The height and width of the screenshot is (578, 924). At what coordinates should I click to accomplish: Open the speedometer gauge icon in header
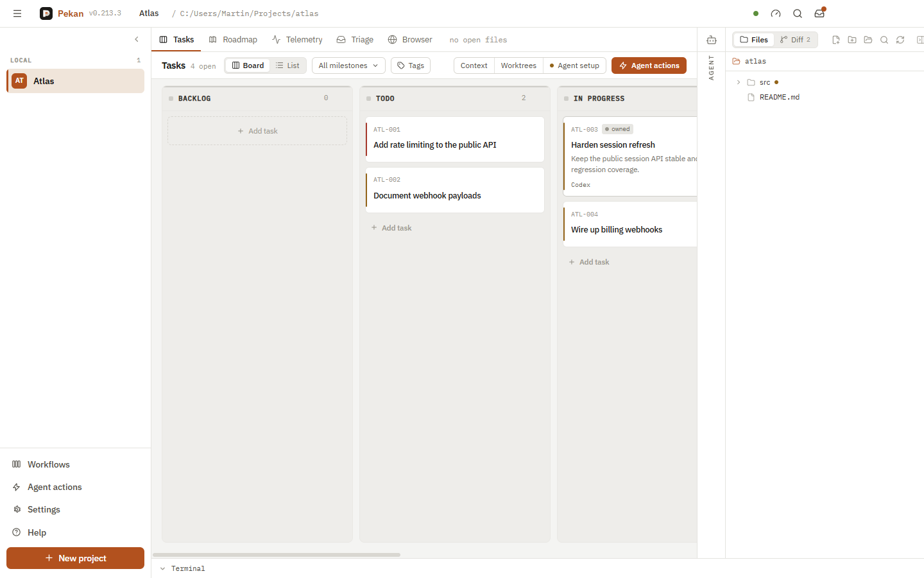776,13
